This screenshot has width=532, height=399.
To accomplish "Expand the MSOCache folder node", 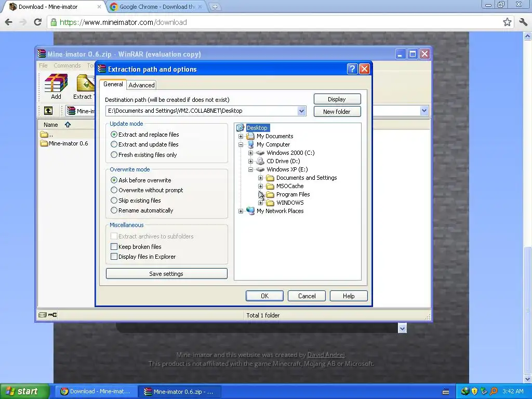I will tap(260, 186).
